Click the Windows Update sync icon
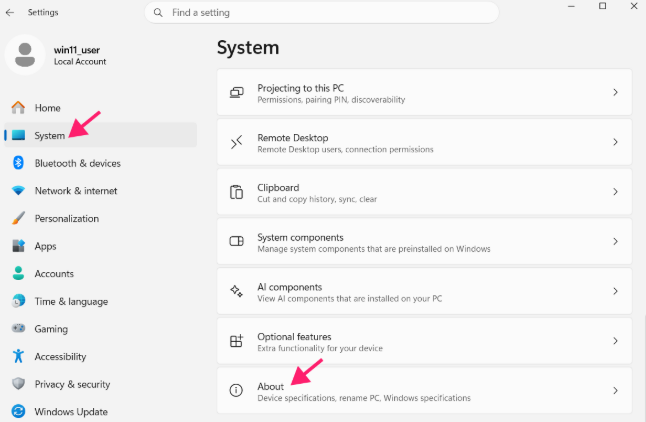Screen dimensions: 646x422 pyautogui.click(x=18, y=411)
